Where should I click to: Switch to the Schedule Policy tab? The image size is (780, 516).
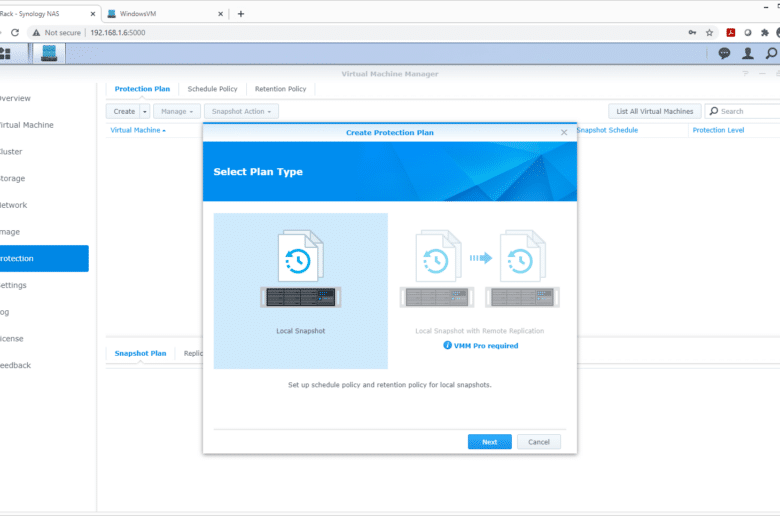tap(212, 89)
